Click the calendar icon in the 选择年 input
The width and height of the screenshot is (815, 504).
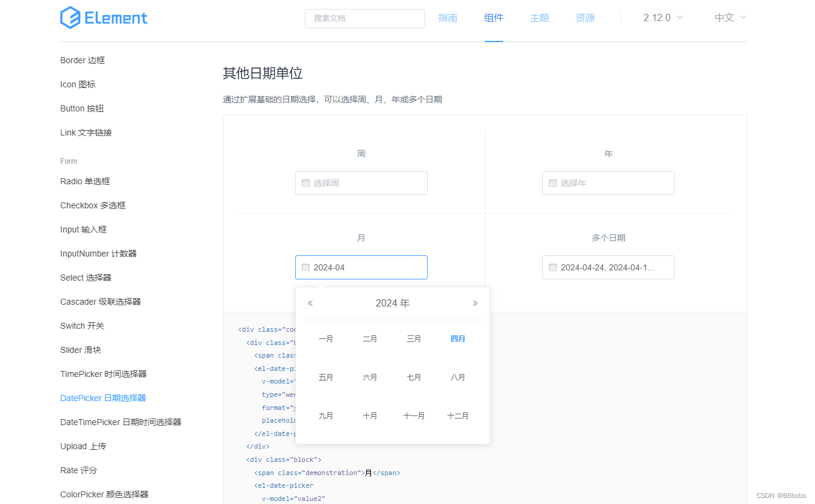click(x=552, y=183)
